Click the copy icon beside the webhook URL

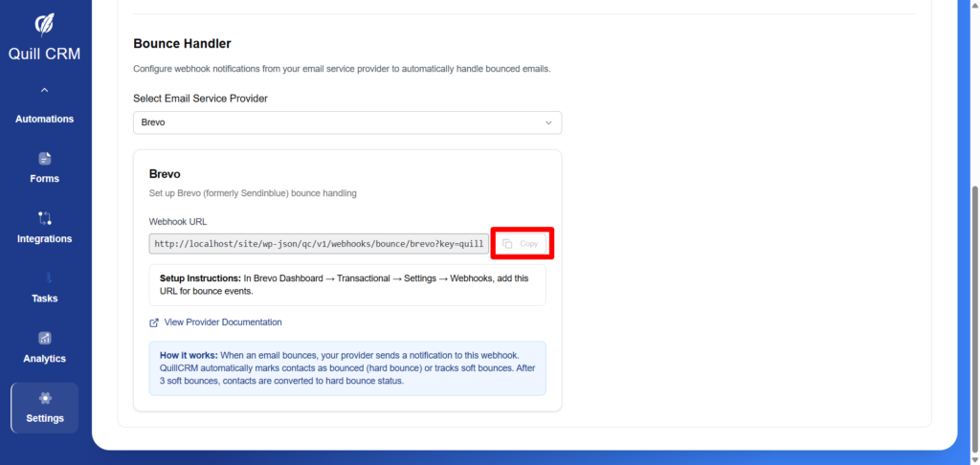pos(508,244)
